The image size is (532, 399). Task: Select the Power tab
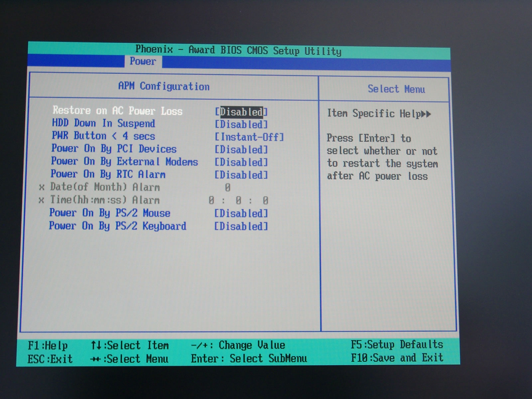tap(143, 62)
